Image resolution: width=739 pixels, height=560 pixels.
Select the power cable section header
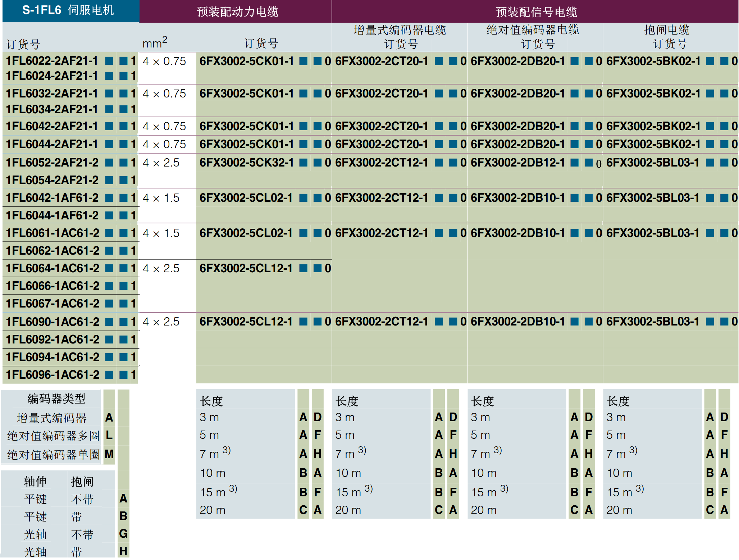tap(237, 12)
